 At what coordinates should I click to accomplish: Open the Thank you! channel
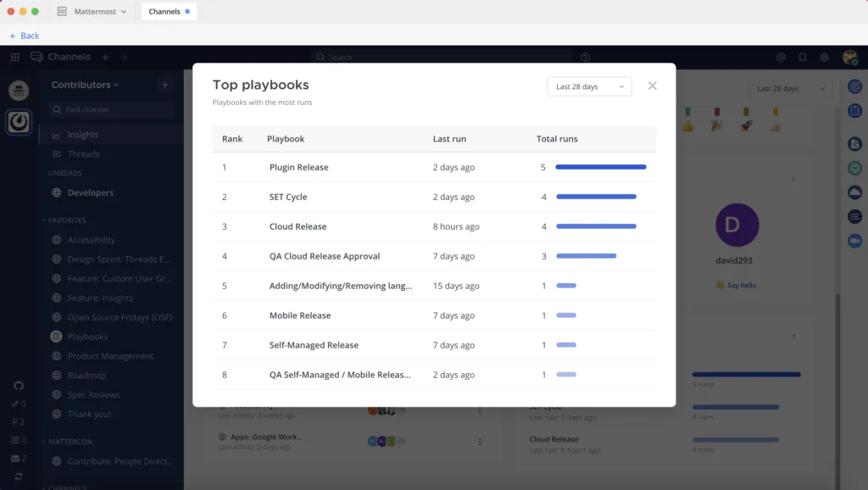[111, 415]
